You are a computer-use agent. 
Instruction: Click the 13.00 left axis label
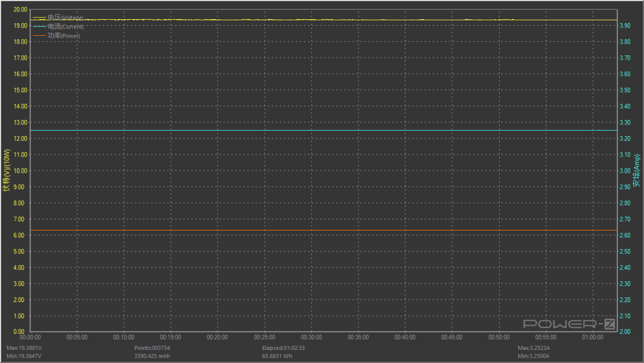(20, 122)
